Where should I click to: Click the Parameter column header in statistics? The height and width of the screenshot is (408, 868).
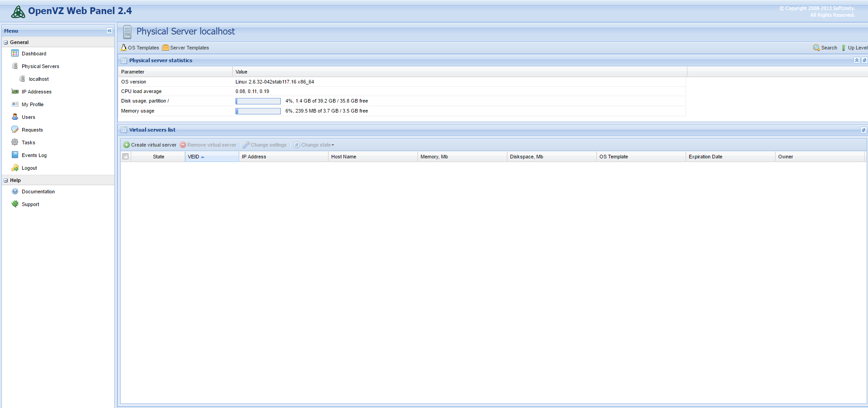[176, 72]
